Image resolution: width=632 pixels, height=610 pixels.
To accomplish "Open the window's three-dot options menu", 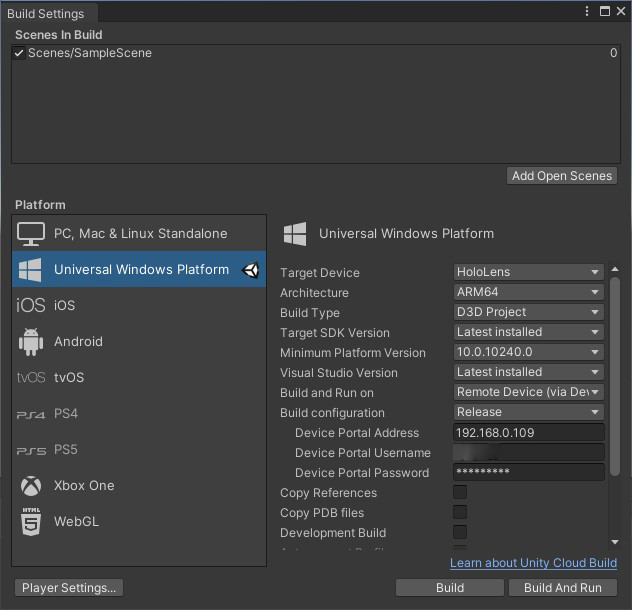I will [587, 11].
